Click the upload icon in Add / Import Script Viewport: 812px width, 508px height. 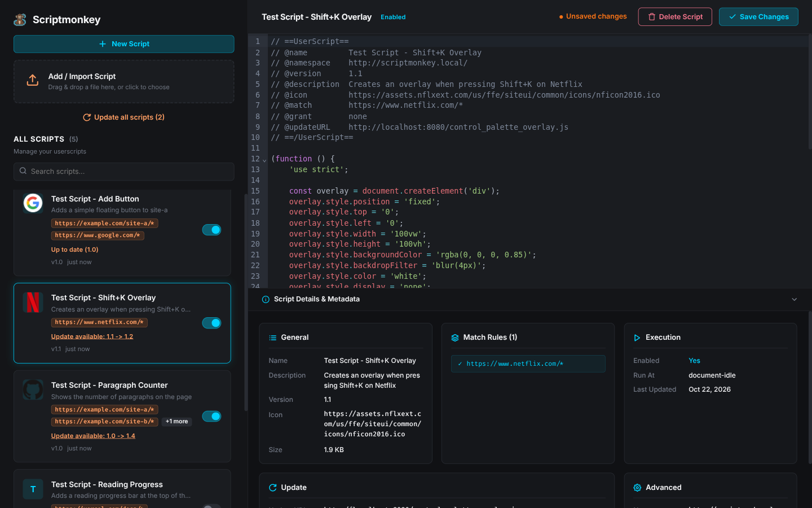tap(33, 81)
